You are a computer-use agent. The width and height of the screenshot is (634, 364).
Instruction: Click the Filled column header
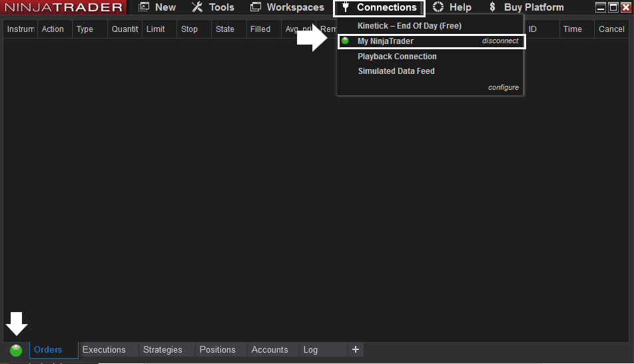[264, 29]
